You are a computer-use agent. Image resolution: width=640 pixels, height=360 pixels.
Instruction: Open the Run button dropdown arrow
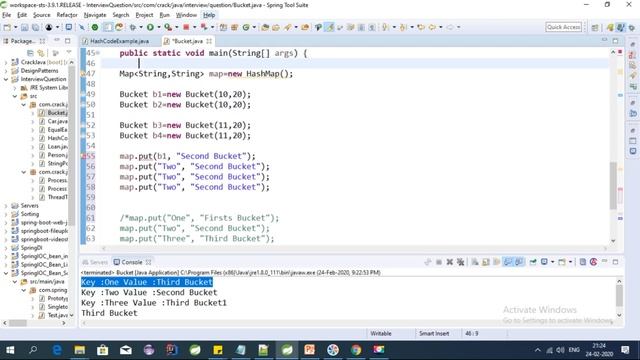pos(158,27)
